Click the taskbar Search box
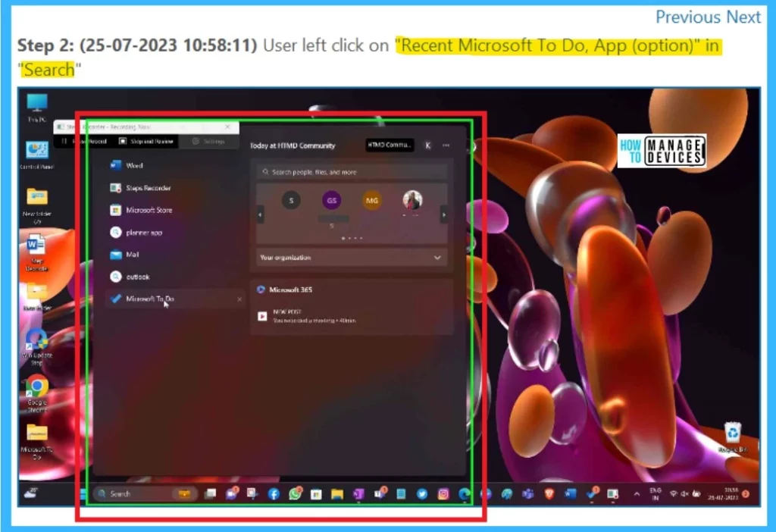The height and width of the screenshot is (532, 776). click(145, 493)
